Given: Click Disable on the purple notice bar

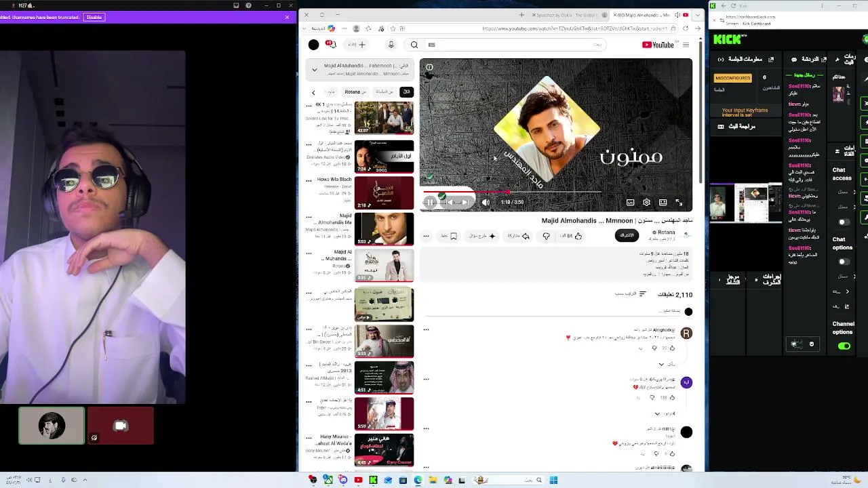Looking at the screenshot, I should [94, 17].
